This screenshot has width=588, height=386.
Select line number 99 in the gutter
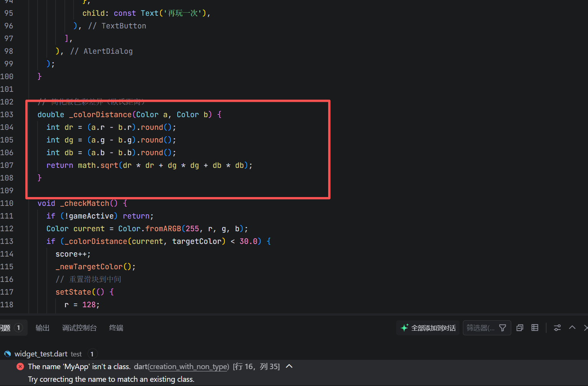pyautogui.click(x=9, y=64)
